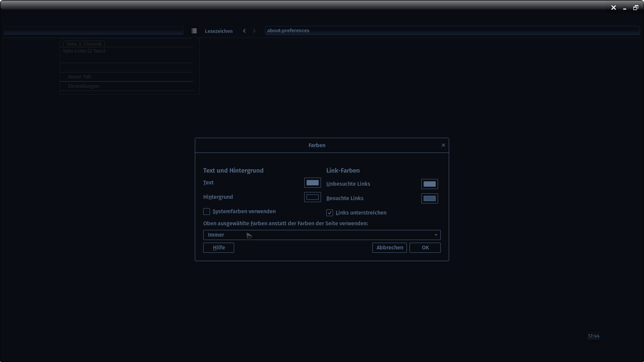Switch to the Tabs tab
This screenshot has height=362, width=644.
(71, 44)
